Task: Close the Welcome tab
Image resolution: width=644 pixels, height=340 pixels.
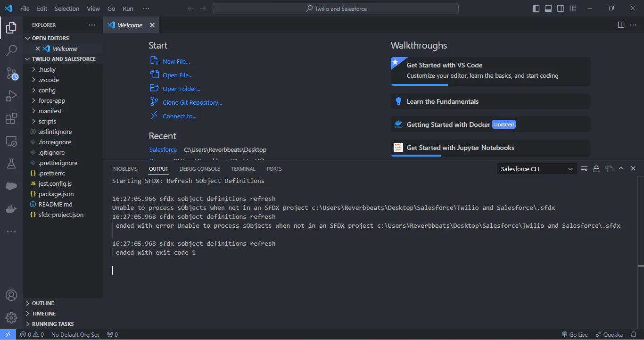Action: (152, 25)
